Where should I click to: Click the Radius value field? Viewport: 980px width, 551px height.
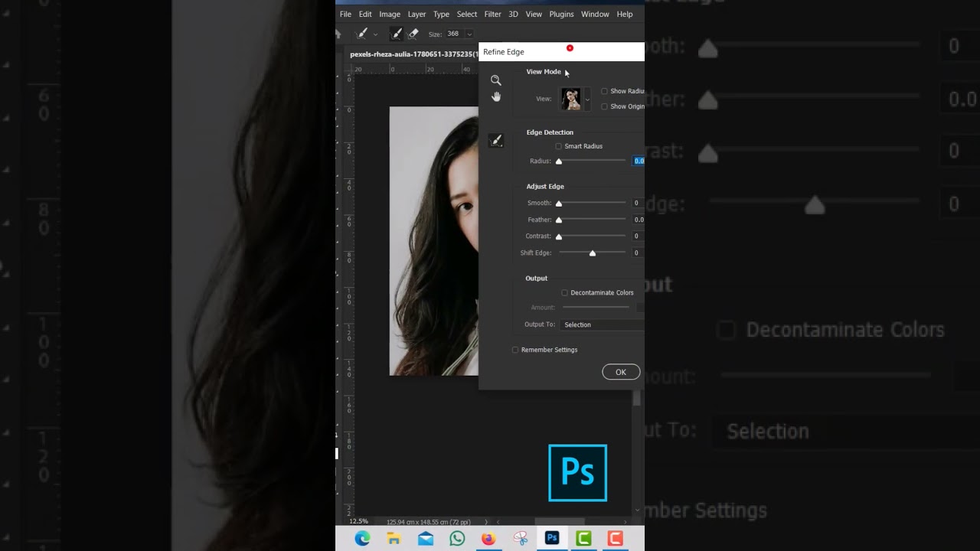point(639,161)
